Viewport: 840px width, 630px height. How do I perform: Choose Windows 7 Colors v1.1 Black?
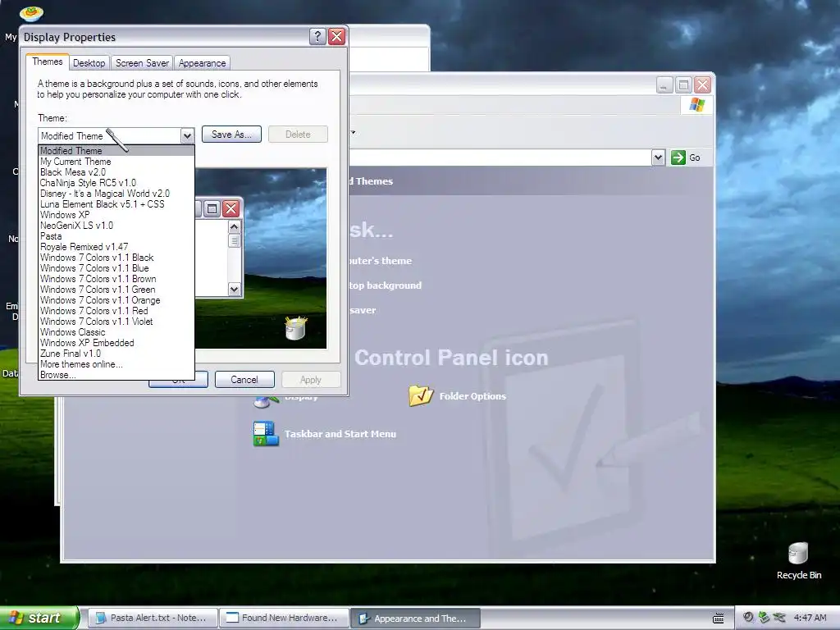116,258
